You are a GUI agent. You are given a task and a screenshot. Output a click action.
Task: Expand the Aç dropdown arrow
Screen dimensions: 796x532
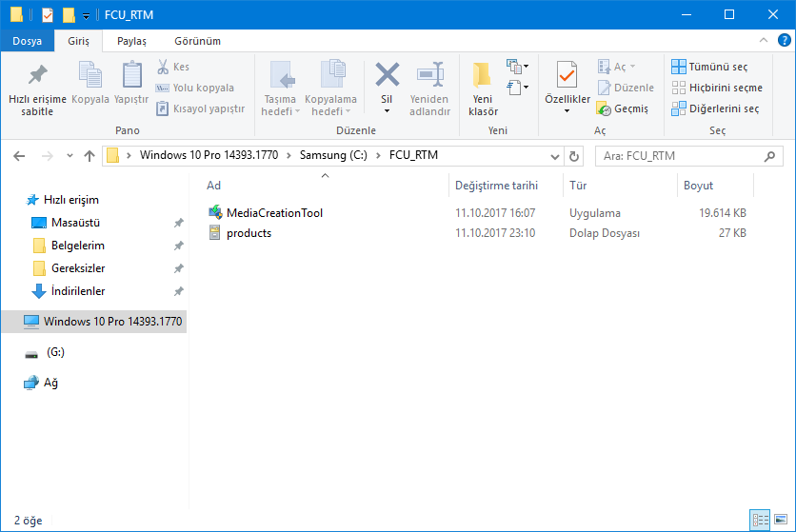tap(632, 67)
